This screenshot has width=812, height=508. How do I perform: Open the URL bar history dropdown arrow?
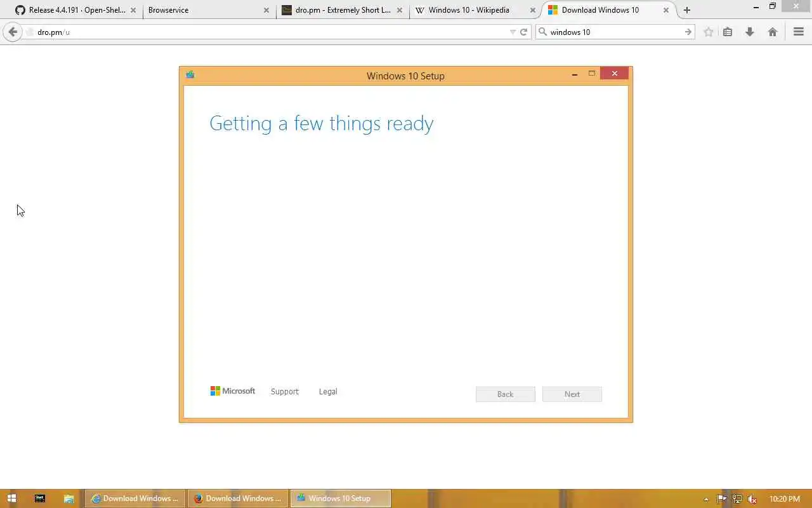click(513, 32)
